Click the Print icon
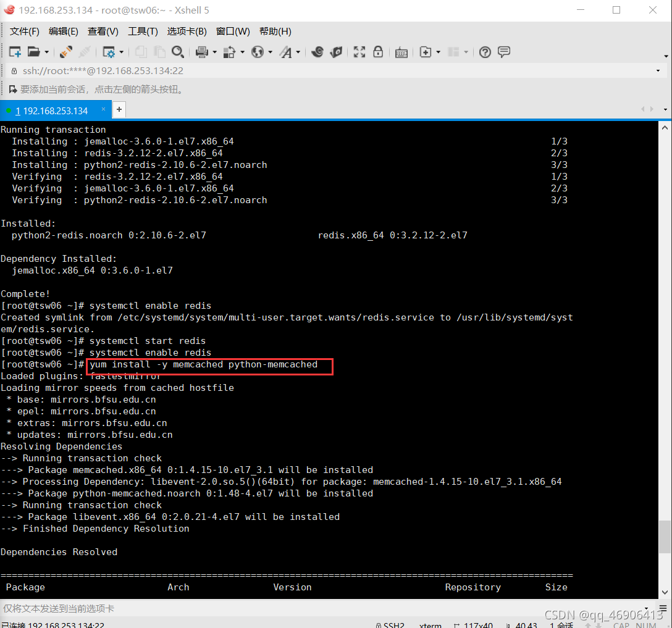The width and height of the screenshot is (672, 628). [202, 52]
